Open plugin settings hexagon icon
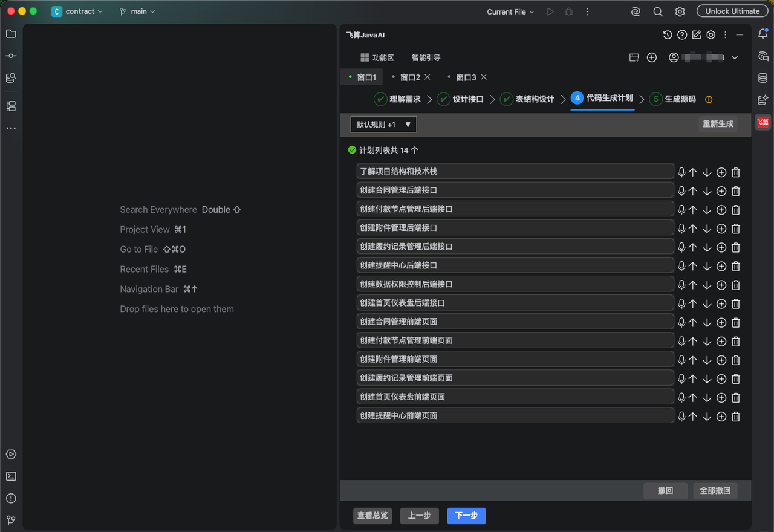This screenshot has height=532, width=774. (x=711, y=35)
